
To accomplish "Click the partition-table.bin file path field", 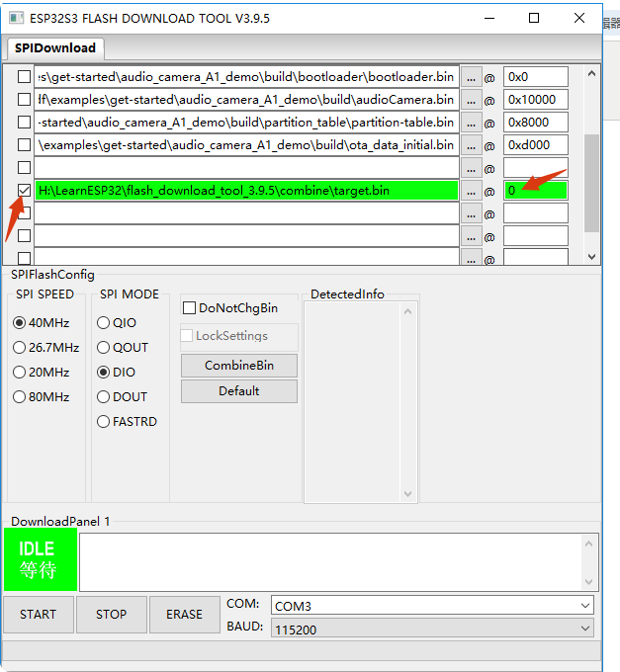I will [246, 123].
